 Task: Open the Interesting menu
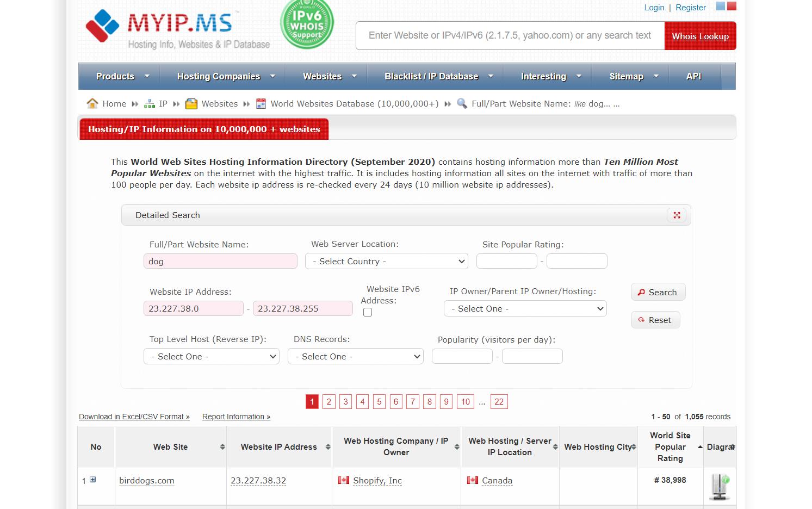(548, 76)
